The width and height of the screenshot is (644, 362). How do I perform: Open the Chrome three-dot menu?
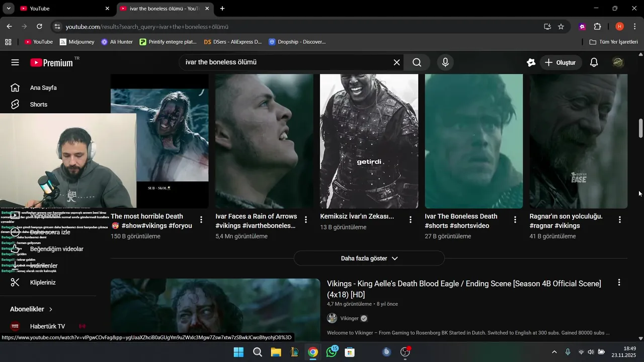click(634, 27)
